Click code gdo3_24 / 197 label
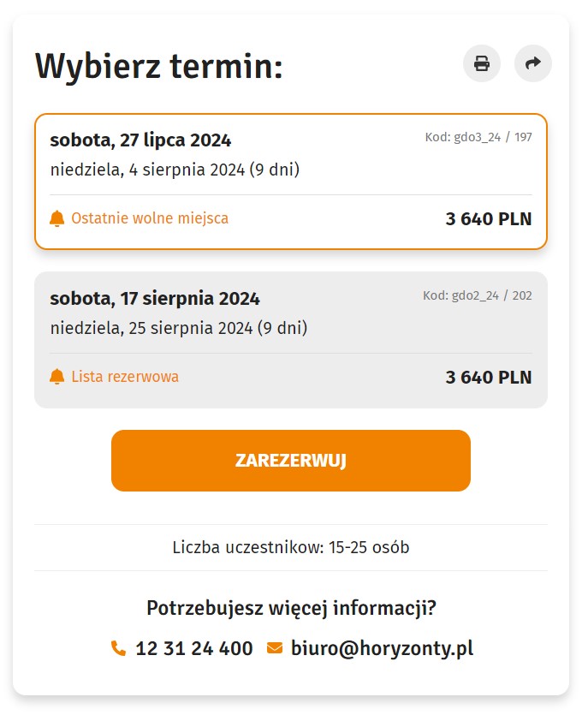This screenshot has width=588, height=715. coord(478,137)
